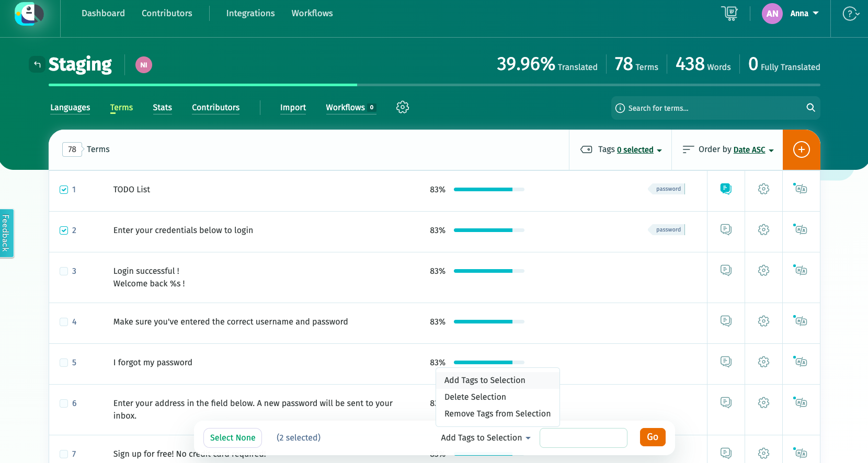Open the help question mark menu
This screenshot has width=868, height=463.
pos(850,14)
